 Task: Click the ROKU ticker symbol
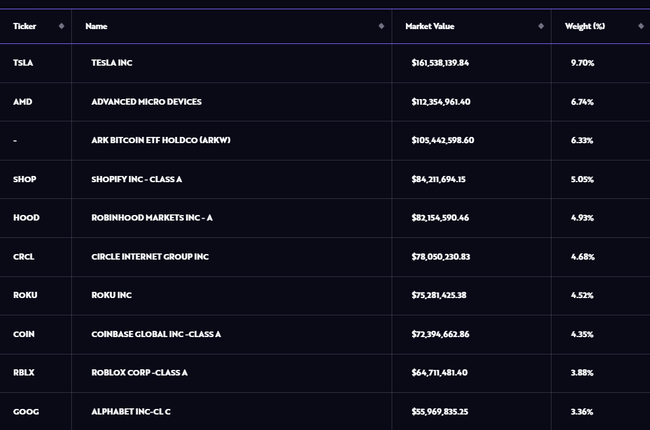tap(25, 295)
